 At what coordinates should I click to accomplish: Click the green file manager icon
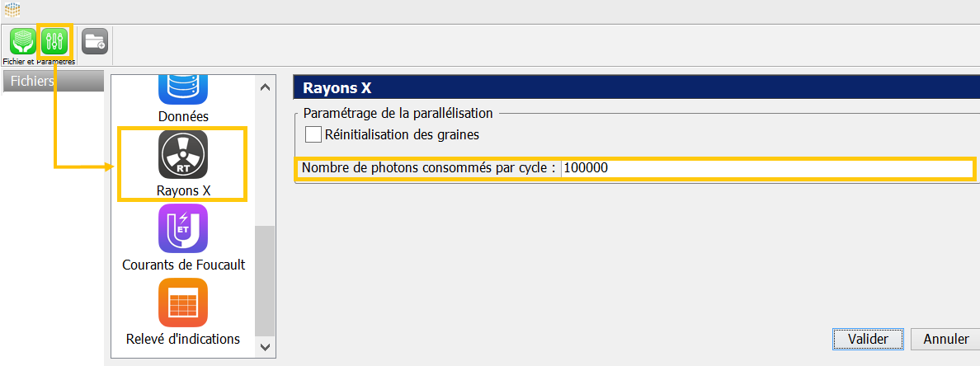click(x=22, y=41)
